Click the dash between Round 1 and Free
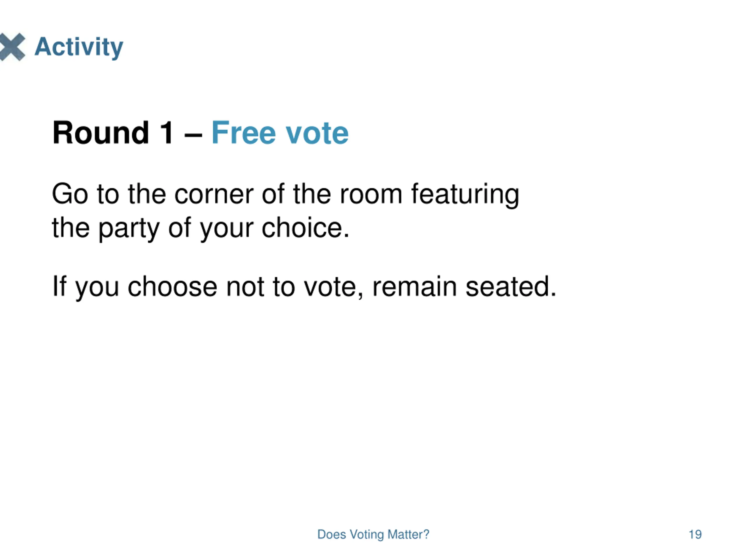Screen dimensions: 747x560 click(x=193, y=135)
